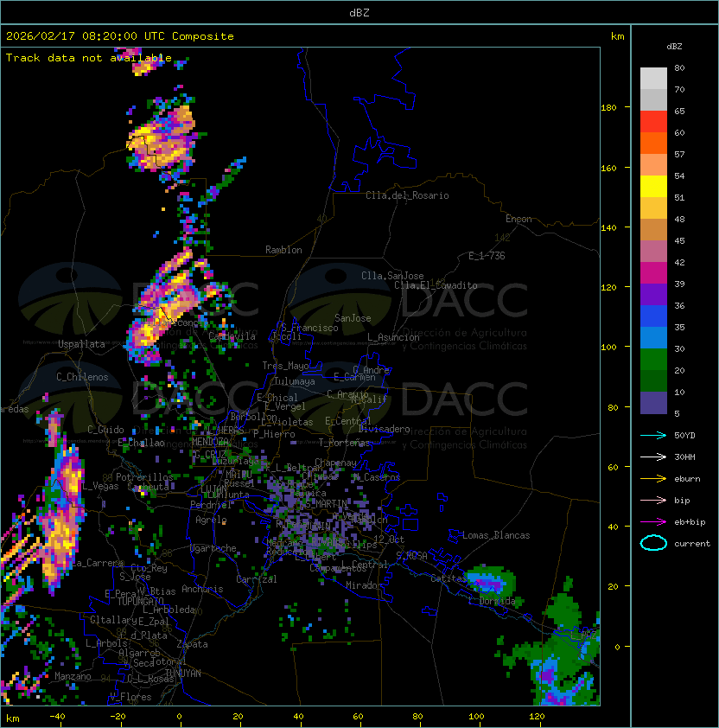Click the 'L_Vegas' place label
The height and width of the screenshot is (728, 719).
pyautogui.click(x=100, y=486)
